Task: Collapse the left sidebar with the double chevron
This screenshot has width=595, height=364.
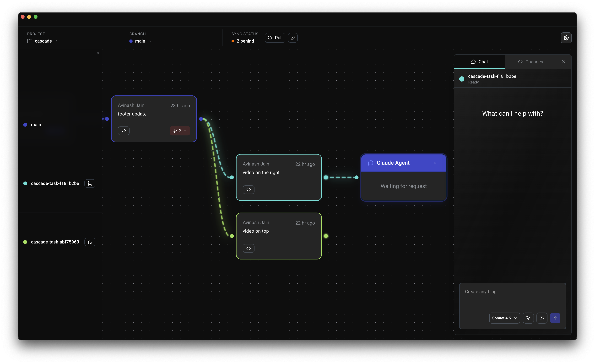Action: (x=98, y=53)
